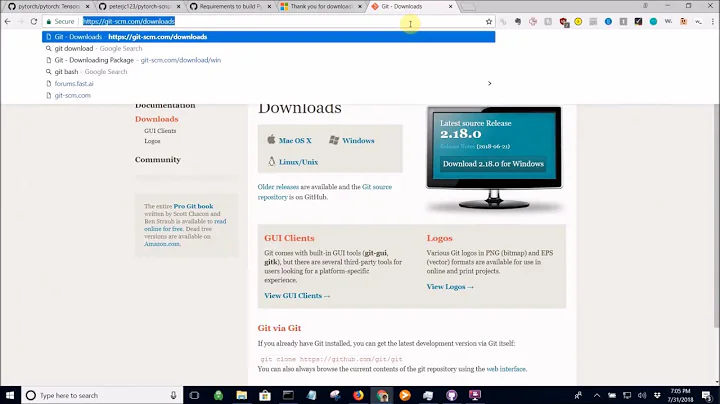The image size is (720, 404).
Task: Download Git for Windows link
Action: click(358, 140)
